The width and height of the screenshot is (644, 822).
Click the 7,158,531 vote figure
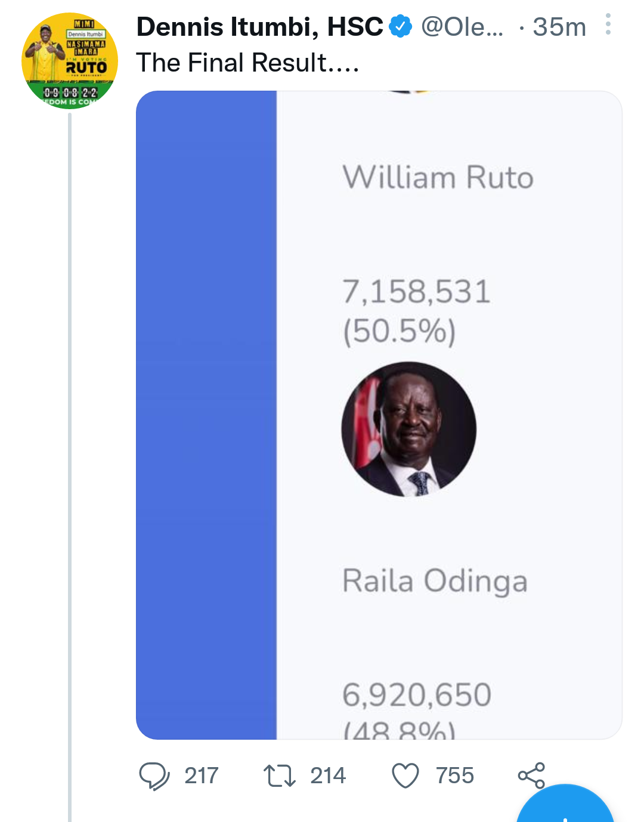coord(416,292)
